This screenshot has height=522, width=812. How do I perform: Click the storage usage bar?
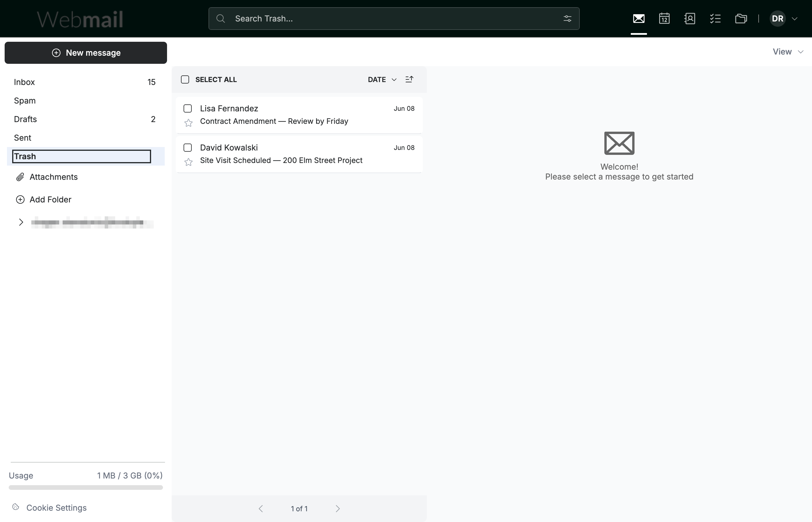pos(86,487)
